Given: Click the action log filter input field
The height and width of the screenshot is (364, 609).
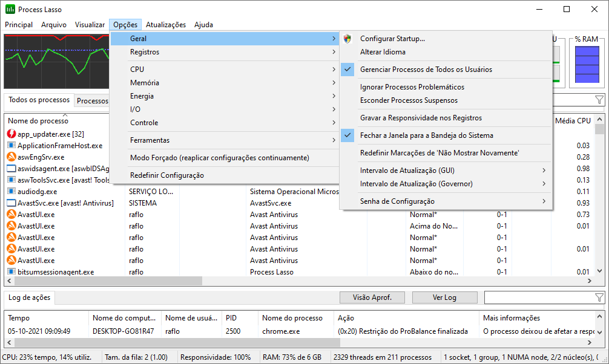Looking at the screenshot, I should 539,297.
